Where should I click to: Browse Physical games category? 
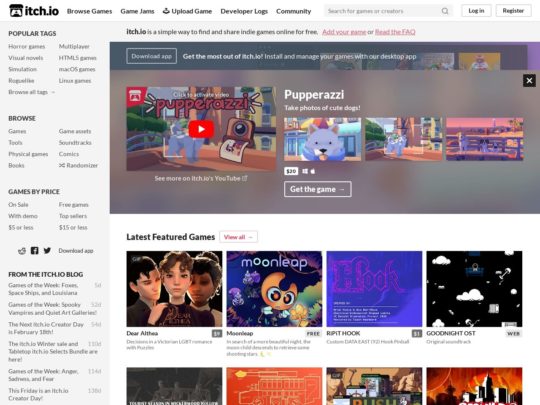click(x=28, y=154)
